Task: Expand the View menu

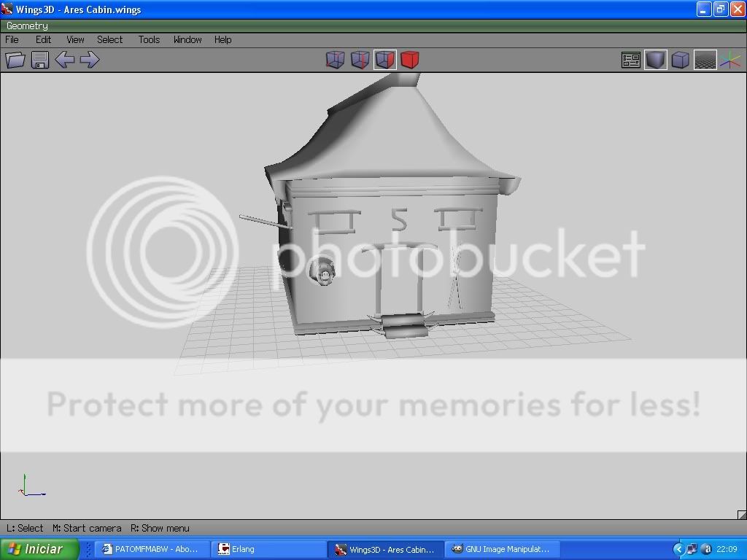Action: 75,39
